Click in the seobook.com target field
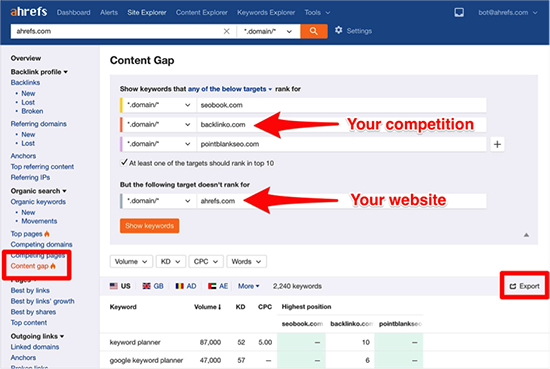The image size is (550, 369). tap(342, 105)
